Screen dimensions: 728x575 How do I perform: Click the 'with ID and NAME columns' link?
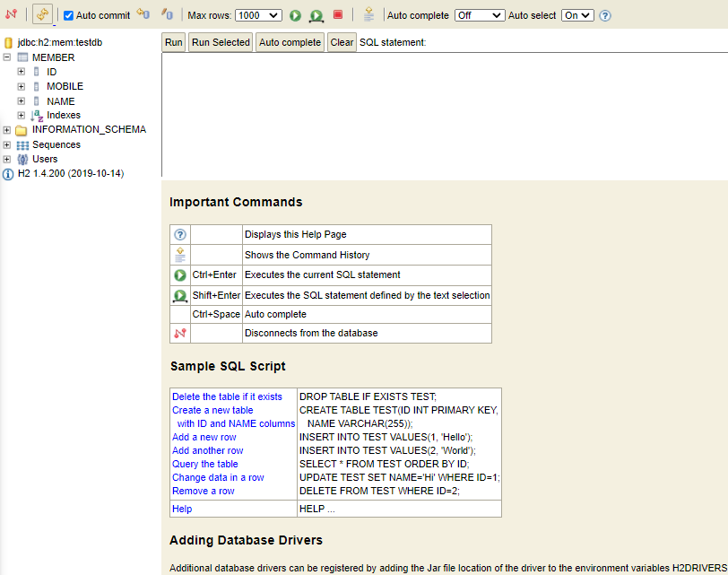tap(236, 423)
